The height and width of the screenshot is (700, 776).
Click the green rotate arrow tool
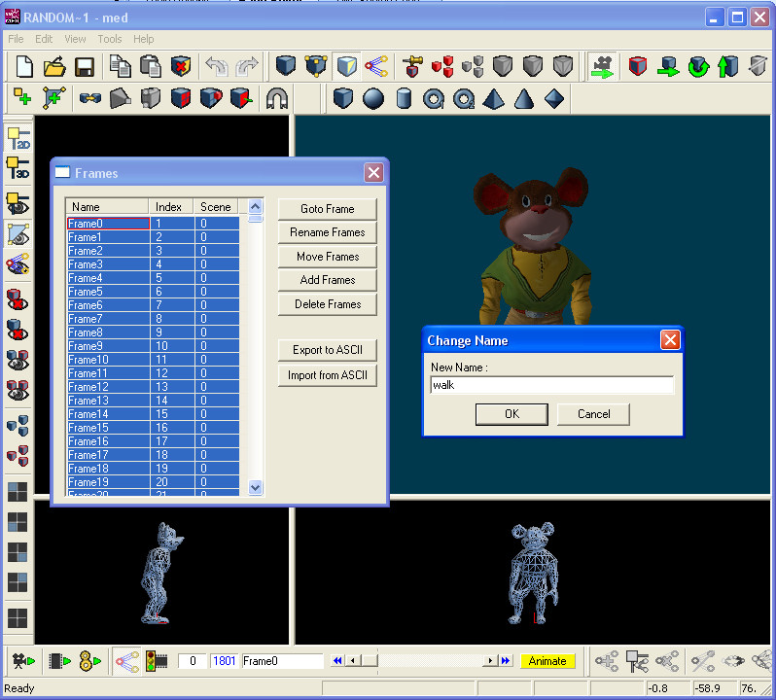[698, 67]
